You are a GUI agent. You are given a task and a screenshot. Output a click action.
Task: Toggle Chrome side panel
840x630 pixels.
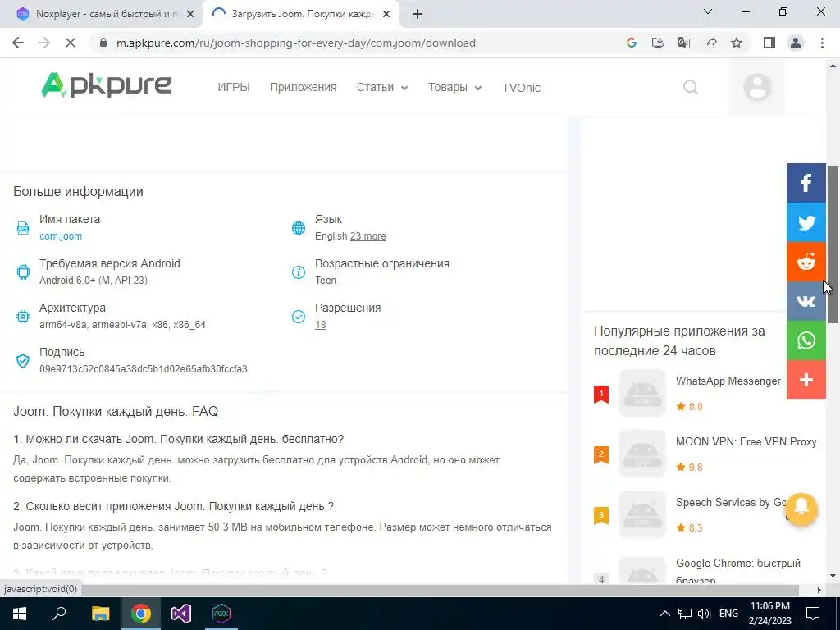click(769, 43)
